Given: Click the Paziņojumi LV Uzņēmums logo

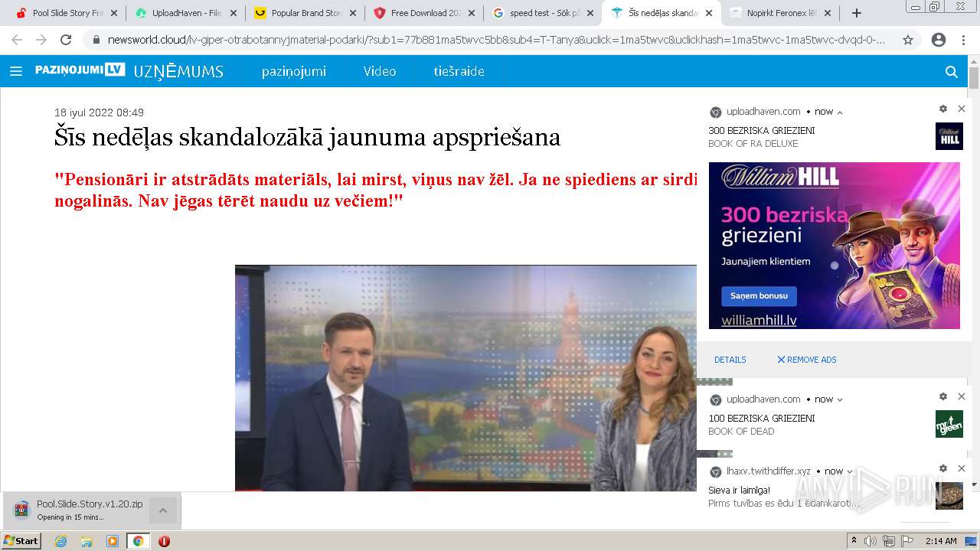Looking at the screenshot, I should (x=129, y=71).
